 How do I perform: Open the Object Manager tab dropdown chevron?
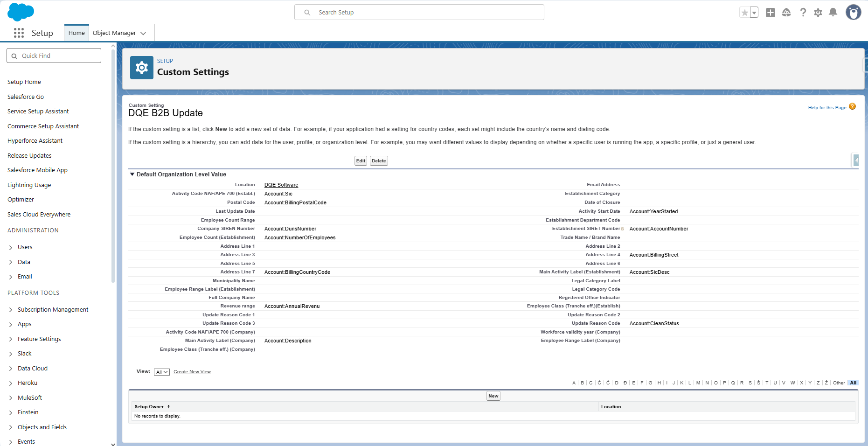coord(143,33)
